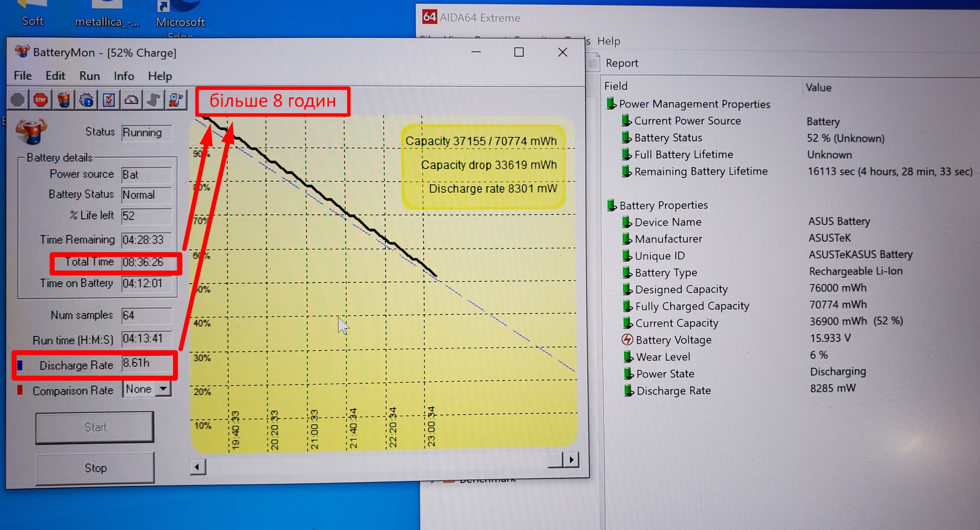Click the checklist toolbar icon
980x530 pixels.
(x=109, y=100)
